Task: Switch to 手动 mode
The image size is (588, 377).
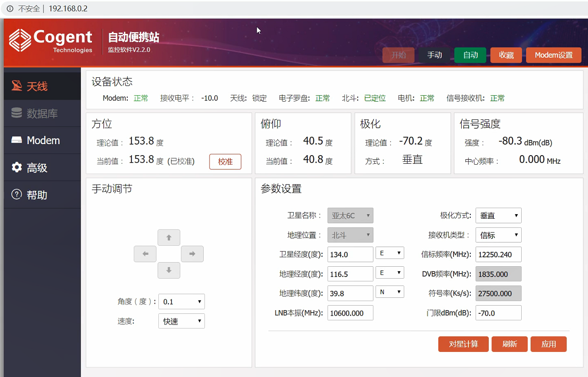Action: coord(435,55)
